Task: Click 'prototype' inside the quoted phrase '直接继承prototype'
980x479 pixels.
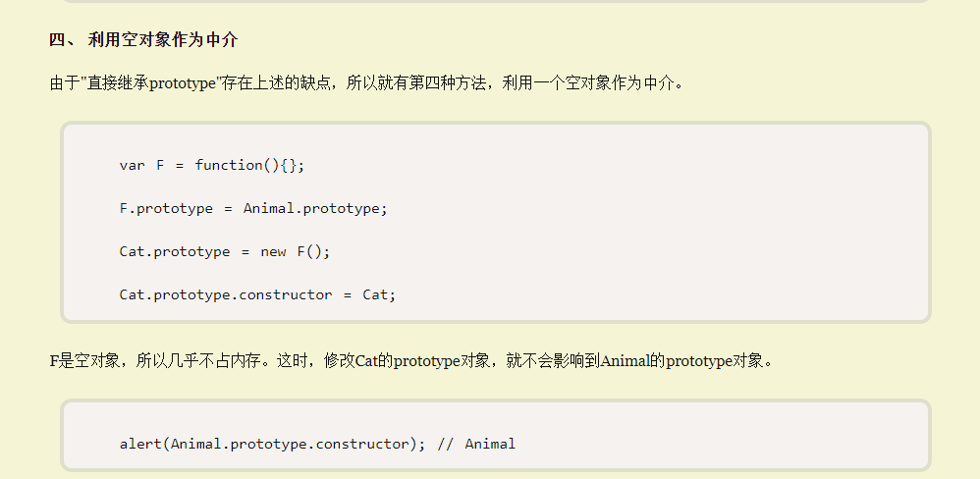Action: (182, 83)
